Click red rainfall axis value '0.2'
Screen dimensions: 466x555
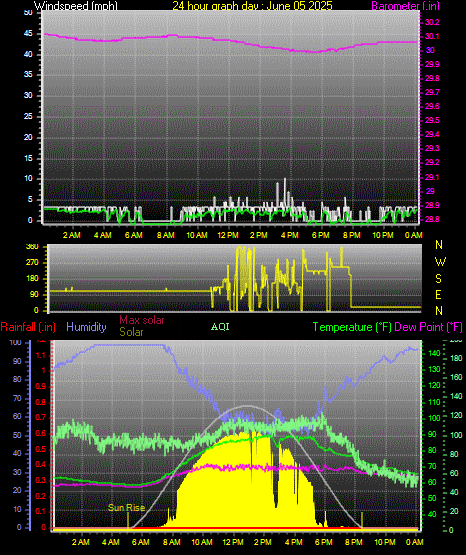(41, 496)
